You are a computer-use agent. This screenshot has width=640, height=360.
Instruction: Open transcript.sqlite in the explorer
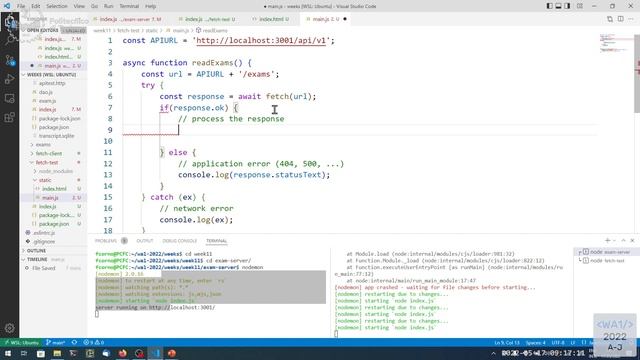[56, 136]
